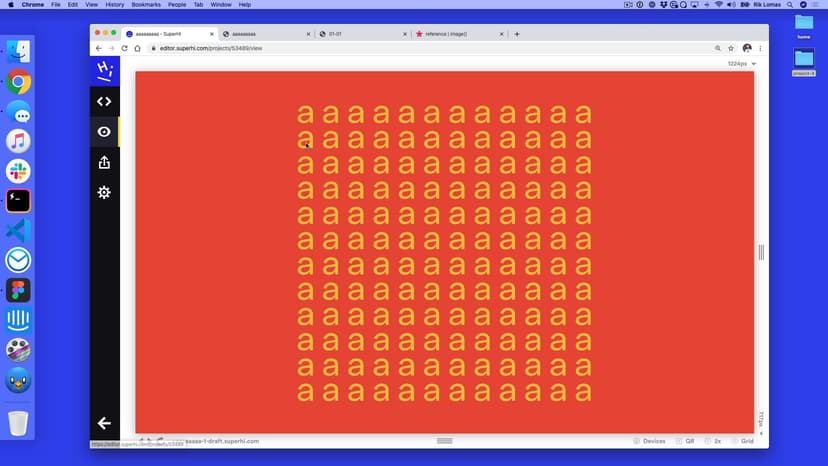Image resolution: width=828 pixels, height=466 pixels.
Task: Click the back arrow at sidebar bottom
Action: (x=104, y=423)
